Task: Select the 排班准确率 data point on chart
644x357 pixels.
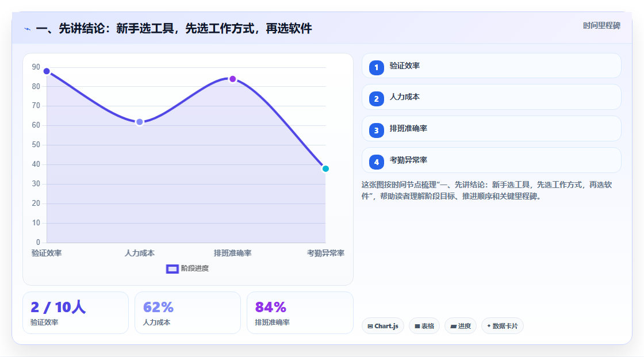Action: point(232,79)
